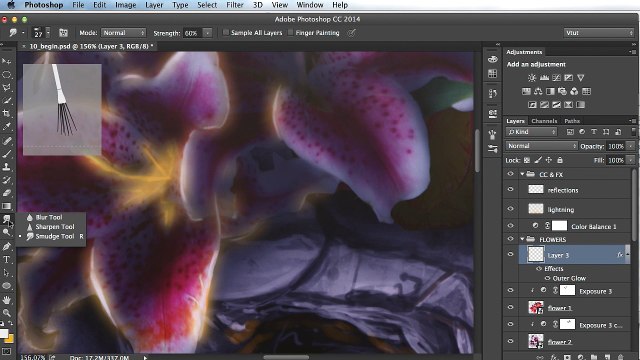Add a Vibrance adjustment
This screenshot has width=640, height=360.
click(581, 78)
